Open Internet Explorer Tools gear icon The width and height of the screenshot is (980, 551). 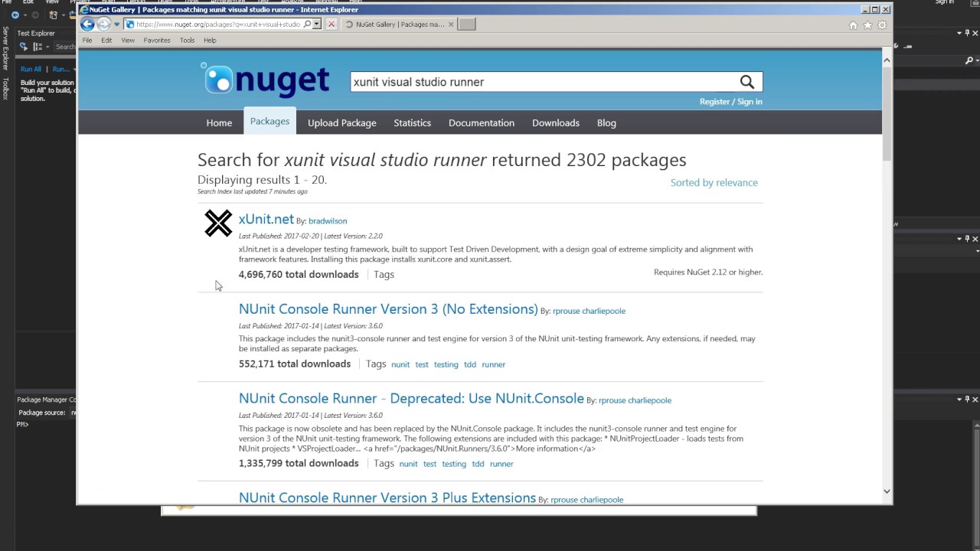pos(882,25)
